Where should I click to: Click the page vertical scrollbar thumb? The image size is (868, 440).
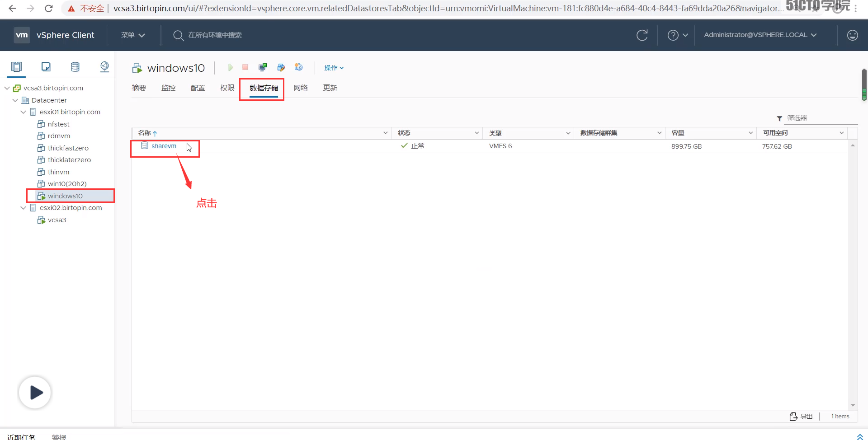(864, 85)
